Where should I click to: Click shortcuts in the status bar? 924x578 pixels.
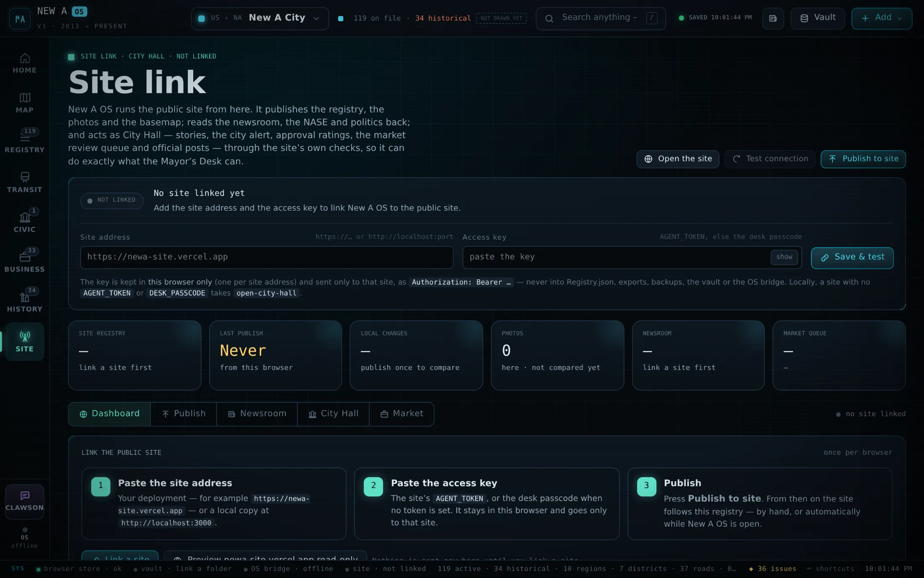click(x=830, y=569)
